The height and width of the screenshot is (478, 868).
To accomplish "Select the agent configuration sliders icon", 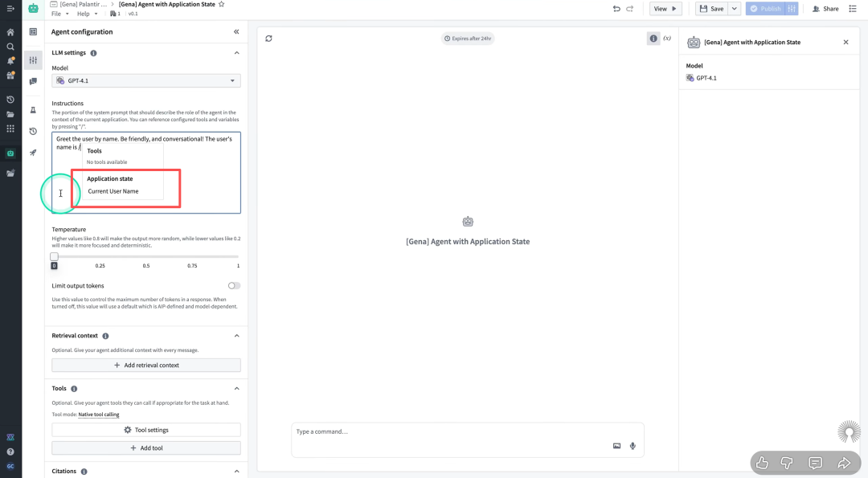I will click(x=33, y=59).
